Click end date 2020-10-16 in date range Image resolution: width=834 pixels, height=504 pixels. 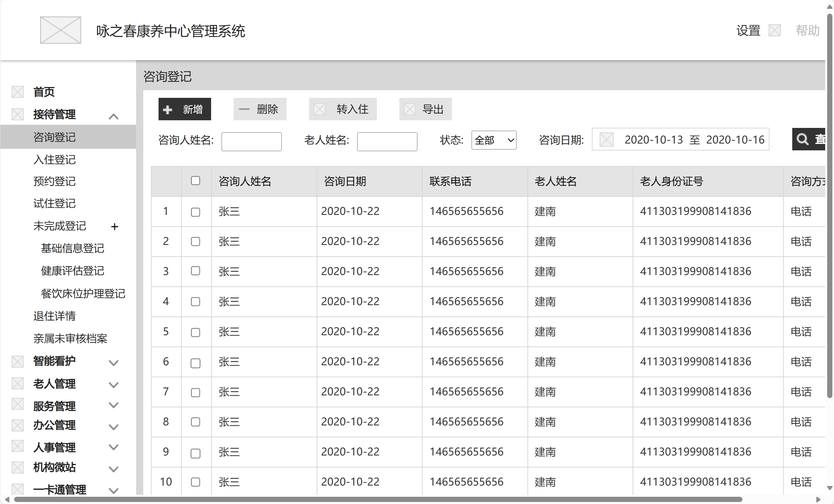[735, 140]
